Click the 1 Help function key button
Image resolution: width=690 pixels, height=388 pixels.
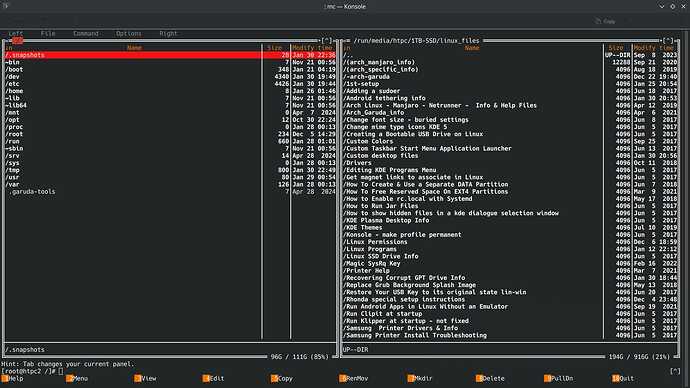click(12, 378)
